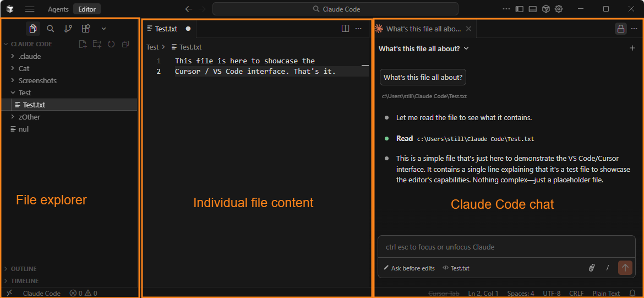
Task: Click line 2 starting with "Cursor / VS Code"
Action: (x=255, y=72)
